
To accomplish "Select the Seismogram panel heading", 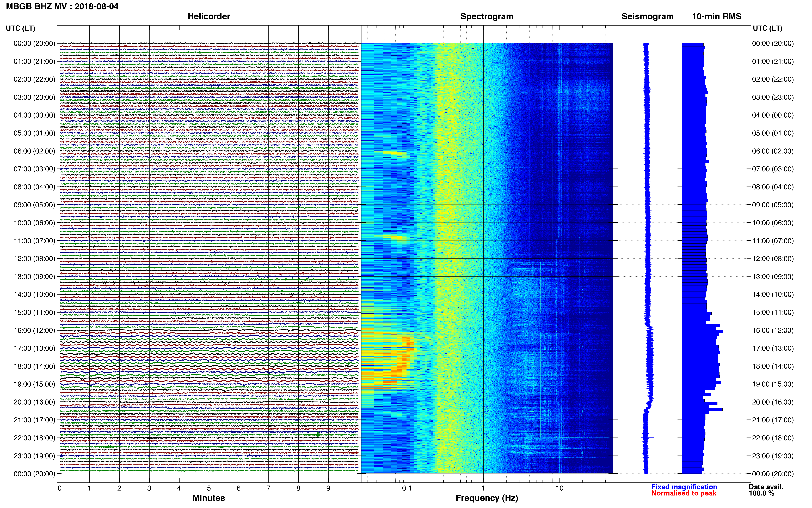I will pyautogui.click(x=648, y=16).
